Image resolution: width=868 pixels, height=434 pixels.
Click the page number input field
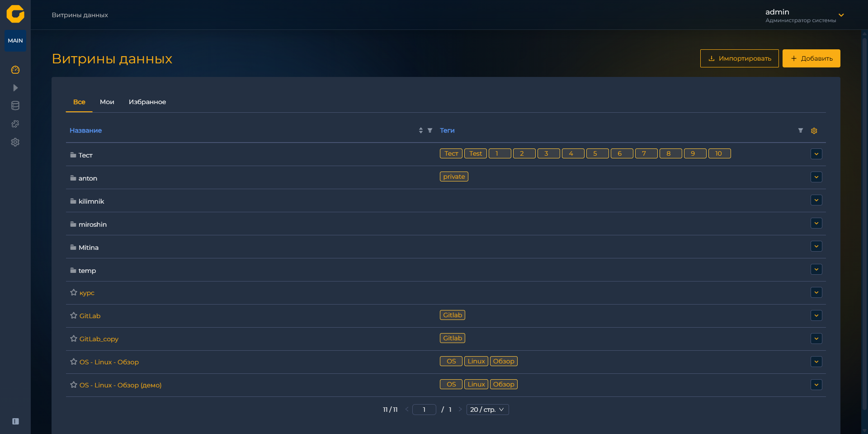click(x=424, y=410)
